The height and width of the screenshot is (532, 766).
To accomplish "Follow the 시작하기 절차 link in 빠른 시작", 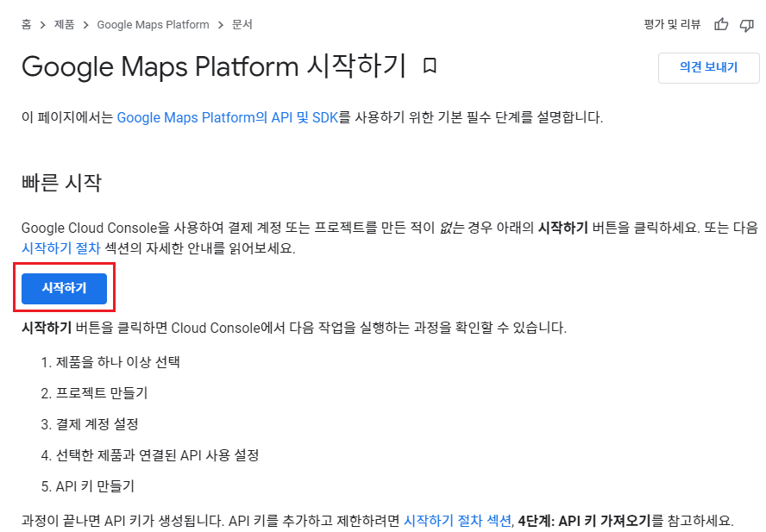I will pyautogui.click(x=61, y=248).
